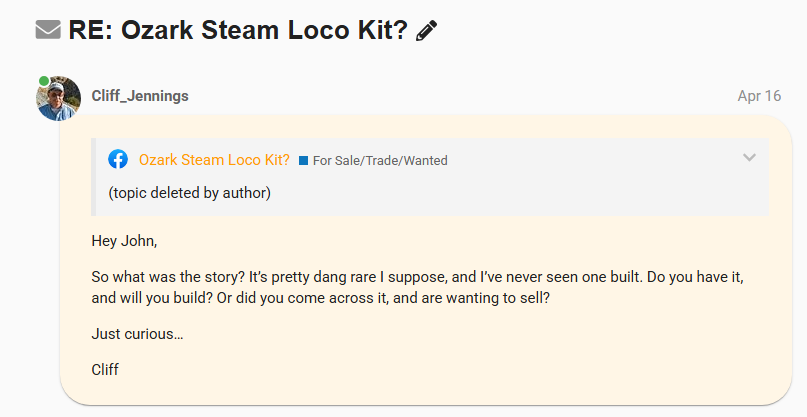
Task: Click the "Hey John," greeting line
Action: 124,241
